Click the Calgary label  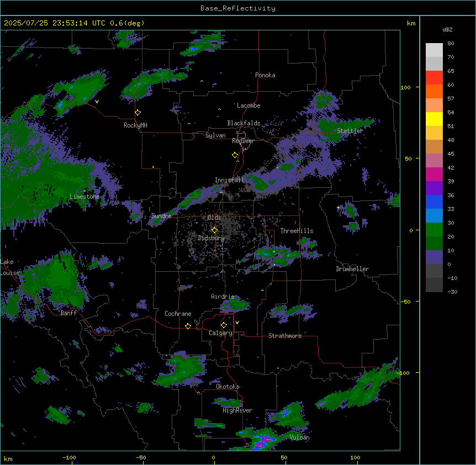click(220, 333)
